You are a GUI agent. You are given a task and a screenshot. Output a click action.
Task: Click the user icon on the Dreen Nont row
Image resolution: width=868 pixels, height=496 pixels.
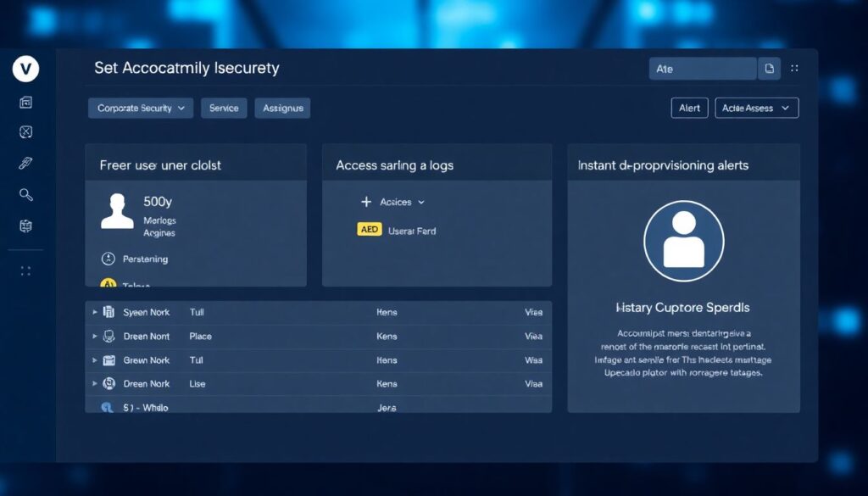[108, 336]
